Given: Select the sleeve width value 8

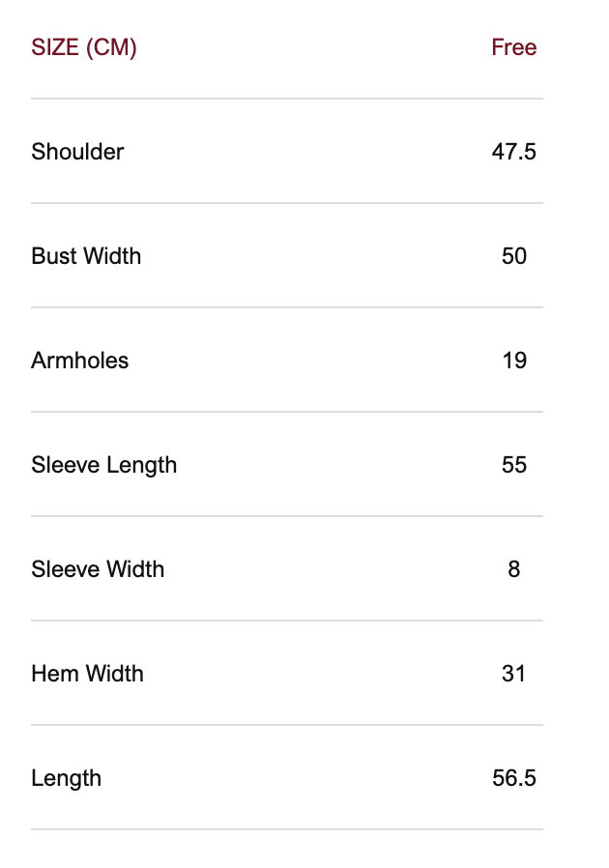Looking at the screenshot, I should click(x=513, y=569).
